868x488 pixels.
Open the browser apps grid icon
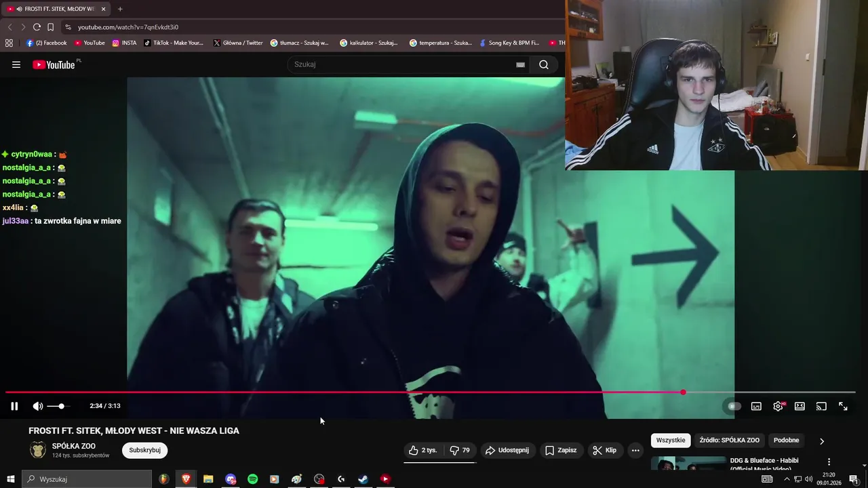9,43
